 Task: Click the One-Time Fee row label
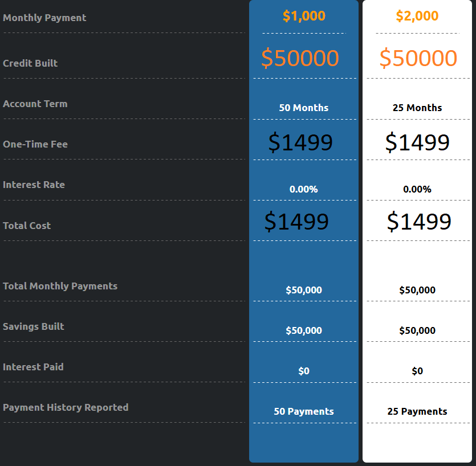(35, 144)
